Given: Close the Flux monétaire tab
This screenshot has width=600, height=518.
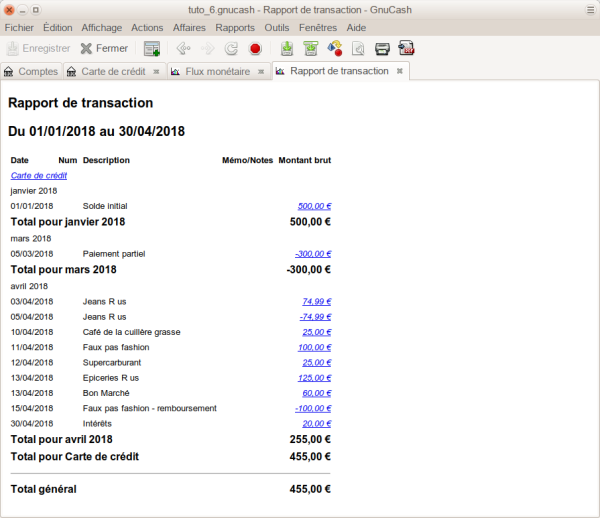Looking at the screenshot, I should click(261, 72).
